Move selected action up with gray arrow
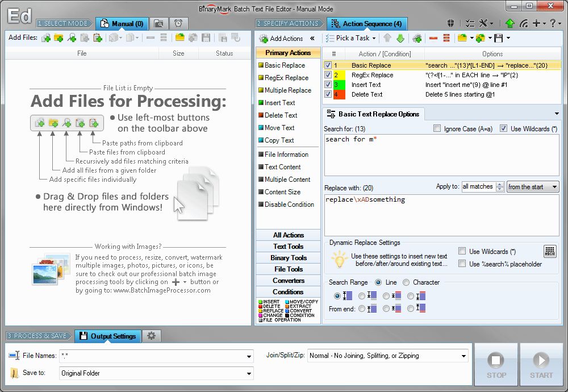Image resolution: width=568 pixels, height=392 pixels. tap(387, 38)
